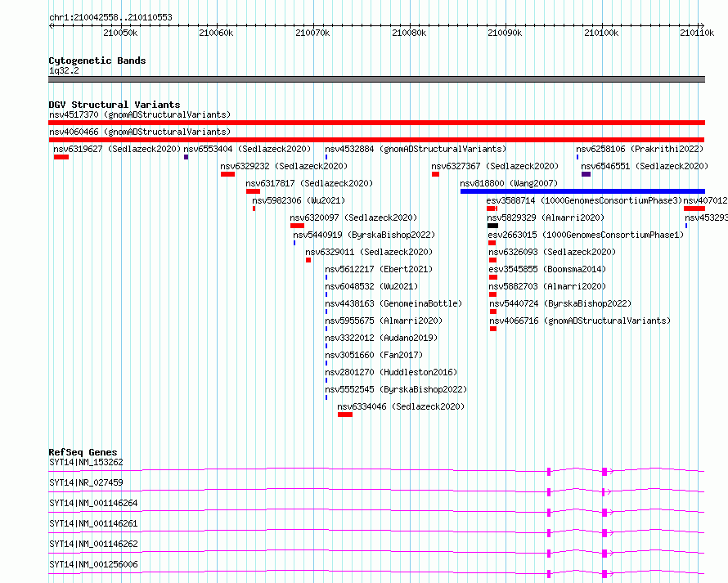This screenshot has height=583, width=728.
Task: Click the red nsv6329232 variant bar
Action: pyautogui.click(x=227, y=174)
